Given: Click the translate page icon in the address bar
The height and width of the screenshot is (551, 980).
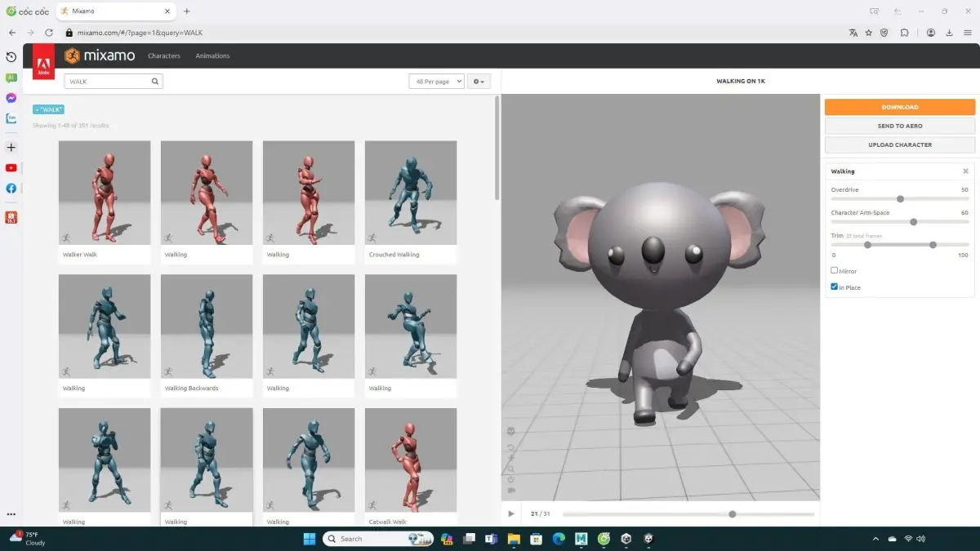Looking at the screenshot, I should [x=853, y=33].
